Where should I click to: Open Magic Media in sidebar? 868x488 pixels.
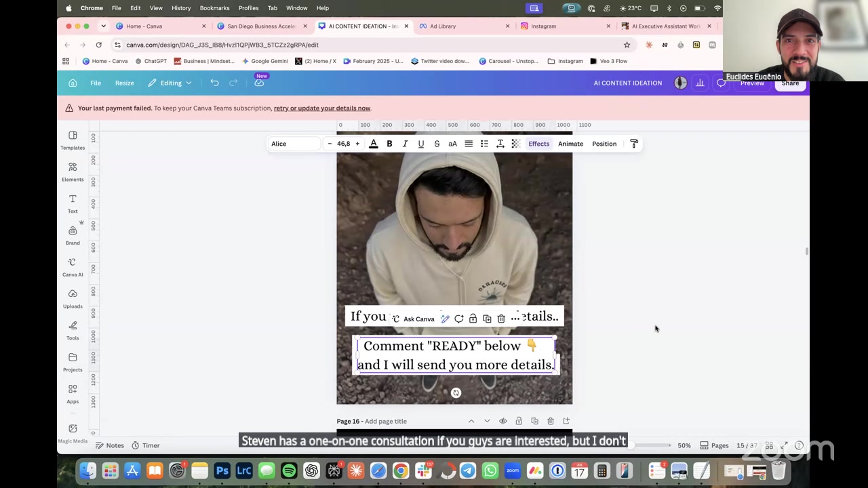[73, 432]
